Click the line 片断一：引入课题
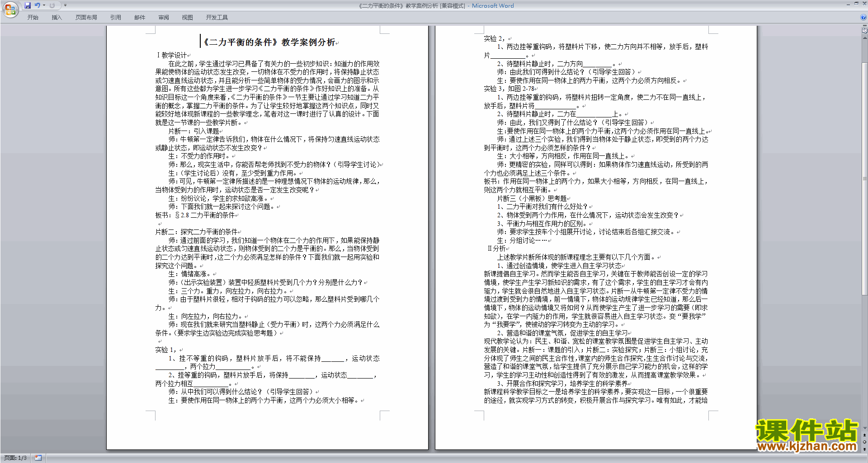 (x=193, y=131)
